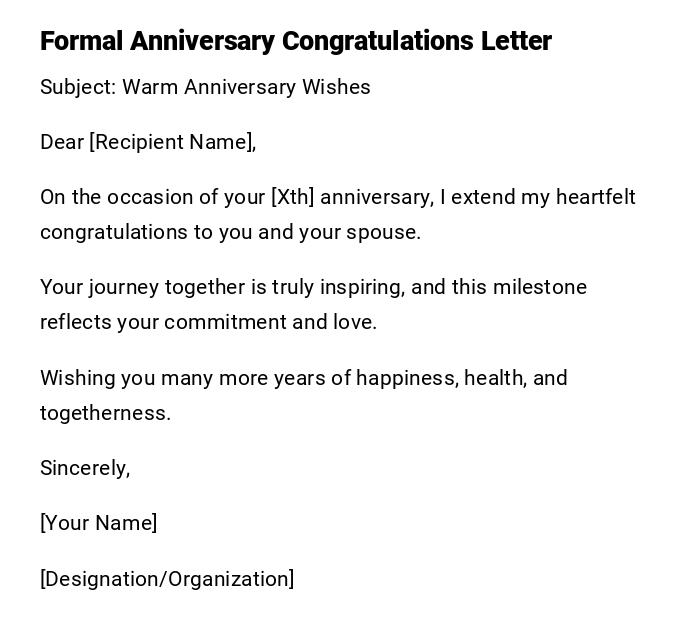700x641 pixels.
Task: Click the 'Formal Anniversary Congratulations Letter' heading
Action: coord(295,41)
